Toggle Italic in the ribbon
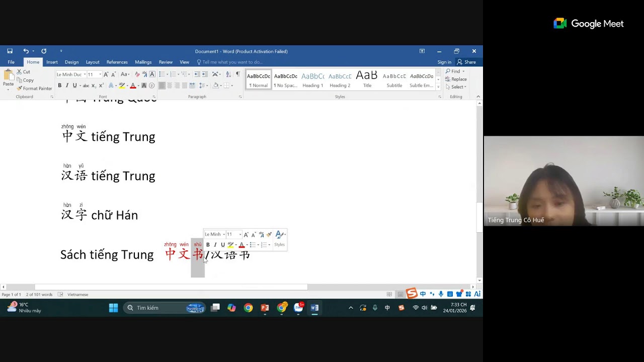 pyautogui.click(x=67, y=85)
